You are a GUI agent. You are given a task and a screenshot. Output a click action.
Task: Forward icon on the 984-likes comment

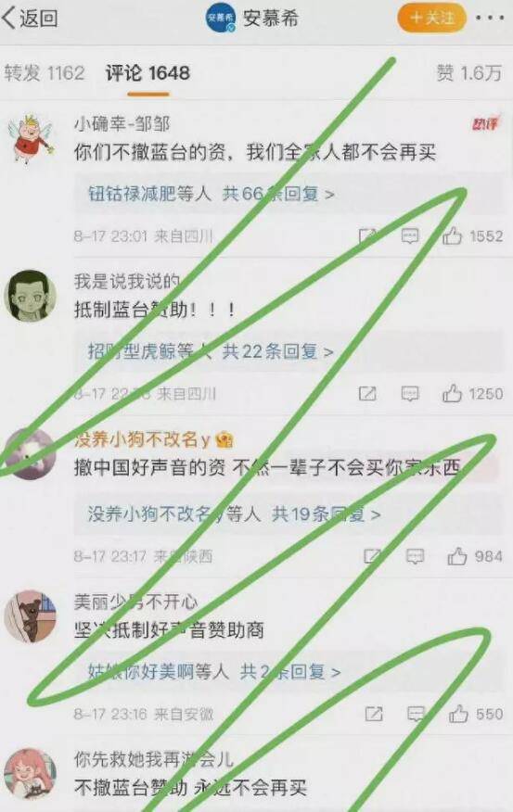click(x=373, y=556)
